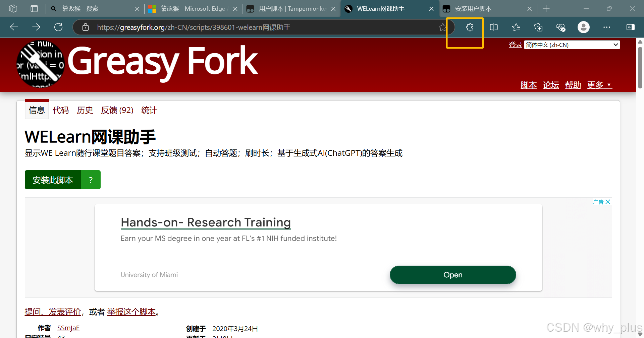This screenshot has height=338, width=644.
Task: Open the 代码 tab
Action: [x=61, y=110]
